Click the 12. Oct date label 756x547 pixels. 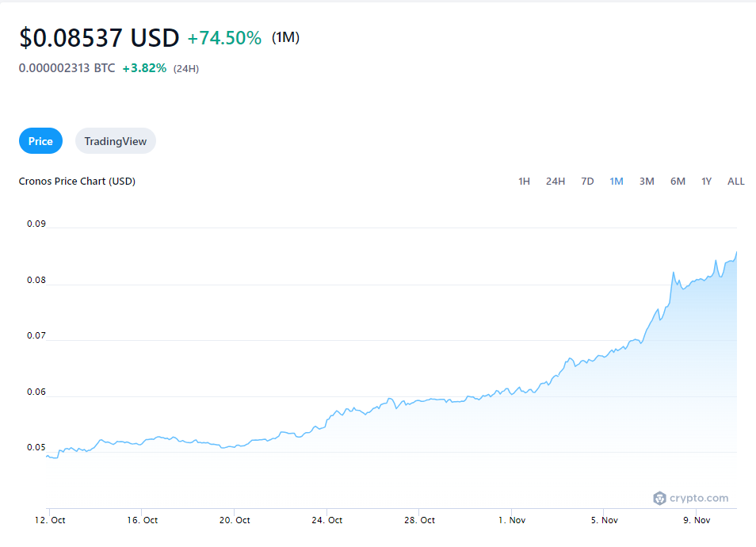click(x=50, y=520)
